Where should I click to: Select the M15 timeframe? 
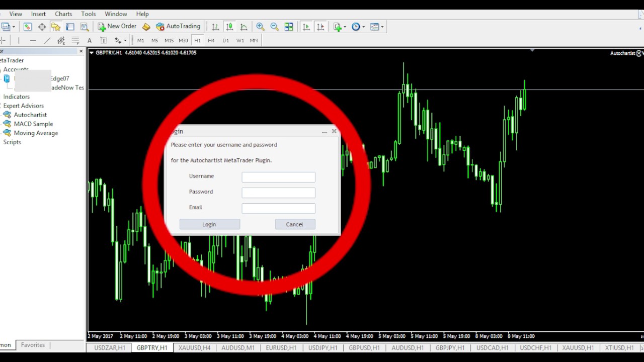pos(169,40)
